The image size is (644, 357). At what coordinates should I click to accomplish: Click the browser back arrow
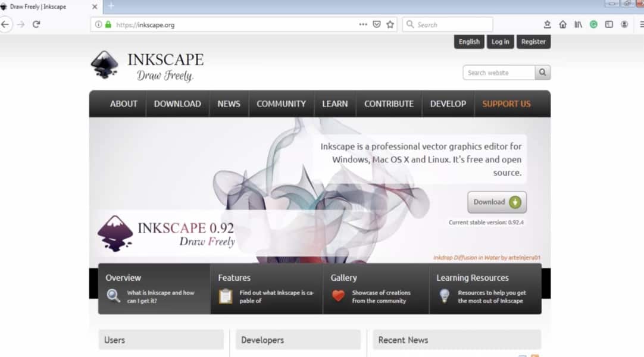[5, 24]
